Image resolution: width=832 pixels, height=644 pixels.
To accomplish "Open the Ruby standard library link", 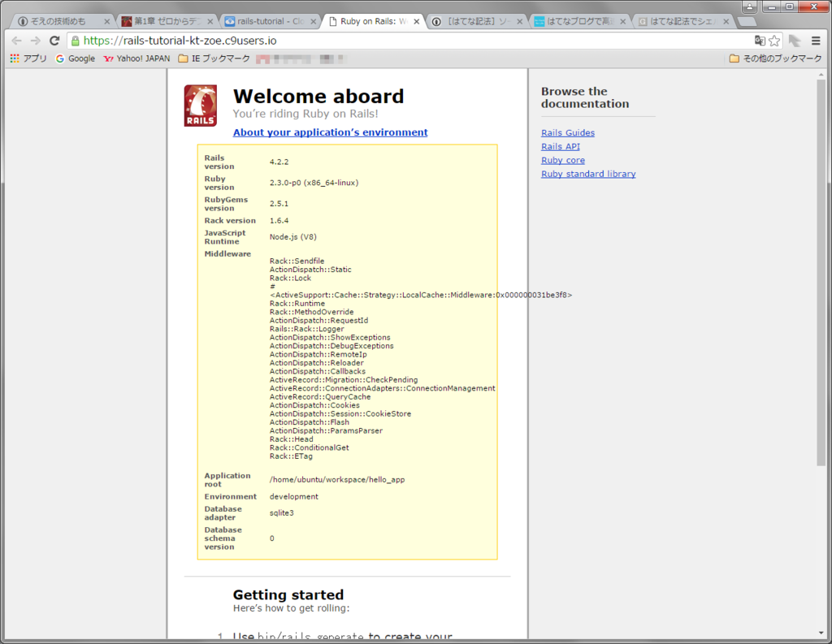I will click(x=588, y=174).
